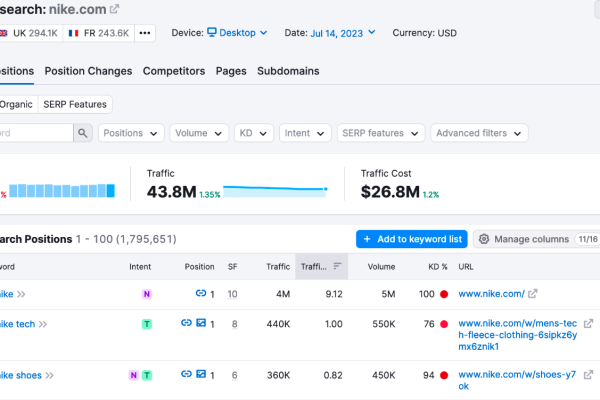Click the plus icon in Add to keyword list
The height and width of the screenshot is (400, 600).
[367, 239]
